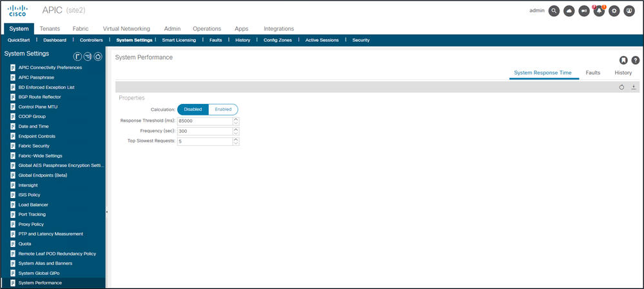Open the Integrations tab

click(x=279, y=29)
